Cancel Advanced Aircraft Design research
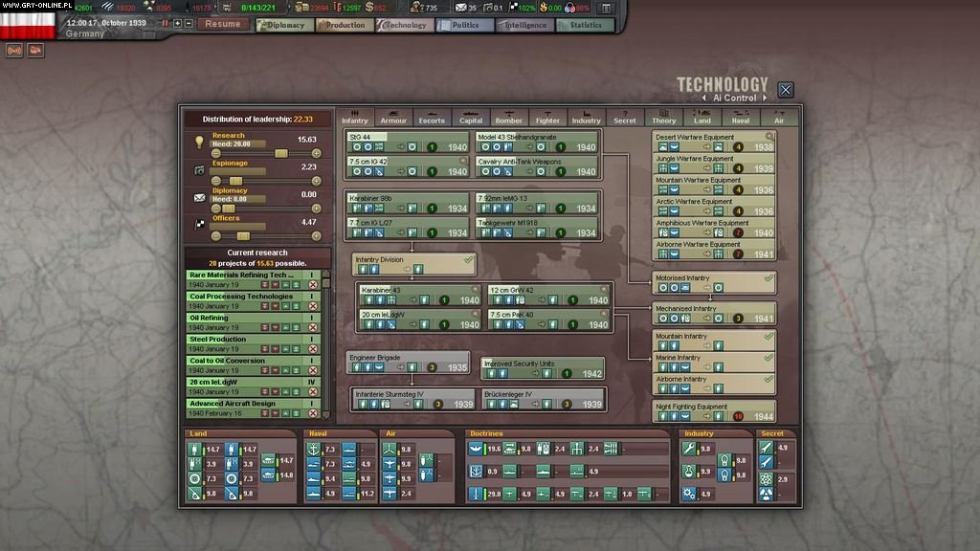The height and width of the screenshot is (551, 980). point(313,413)
